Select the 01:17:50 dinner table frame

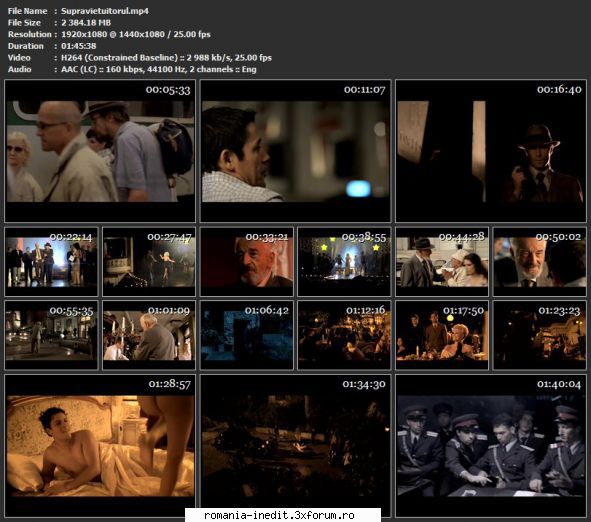click(x=442, y=335)
